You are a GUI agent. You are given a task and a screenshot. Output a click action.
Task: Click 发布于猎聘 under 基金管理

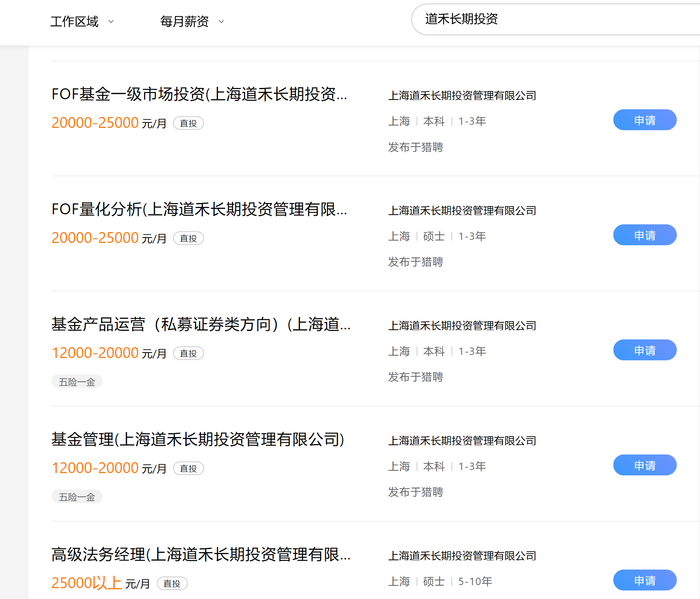(x=415, y=492)
